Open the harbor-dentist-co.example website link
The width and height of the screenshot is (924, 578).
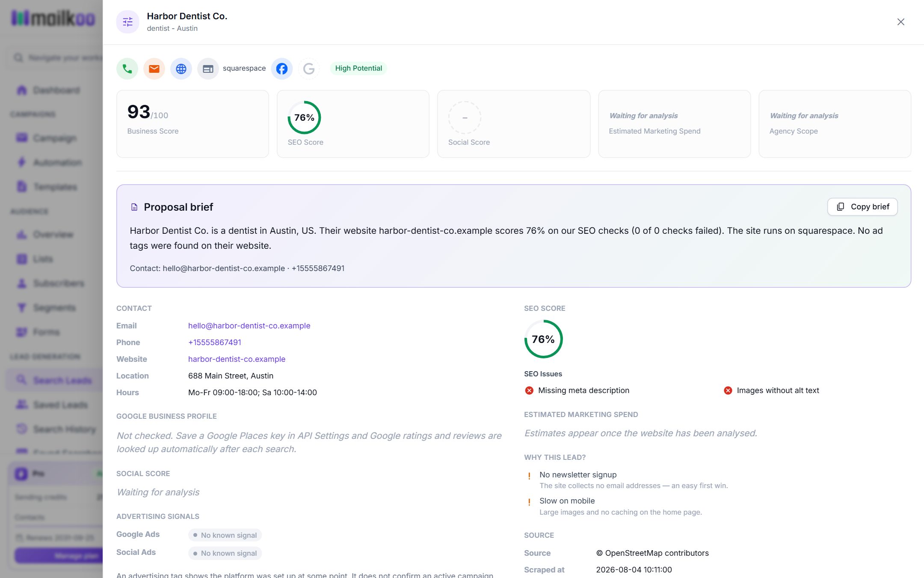coord(237,359)
